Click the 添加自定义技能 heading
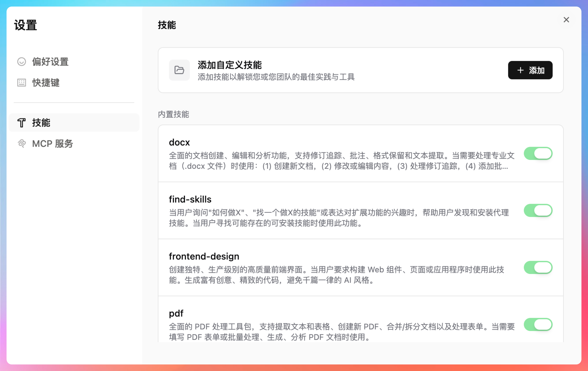This screenshot has width=588, height=371. click(230, 65)
